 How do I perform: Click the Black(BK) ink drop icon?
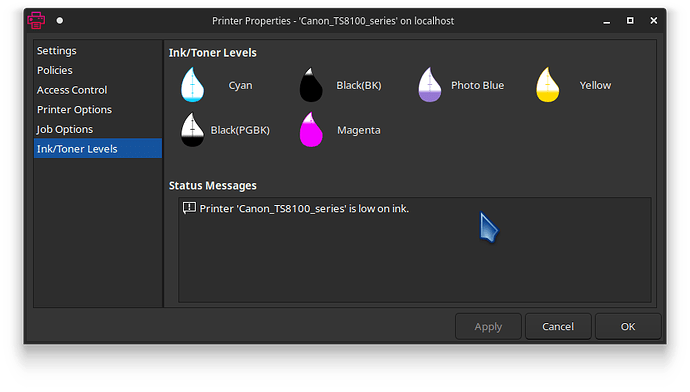(311, 84)
